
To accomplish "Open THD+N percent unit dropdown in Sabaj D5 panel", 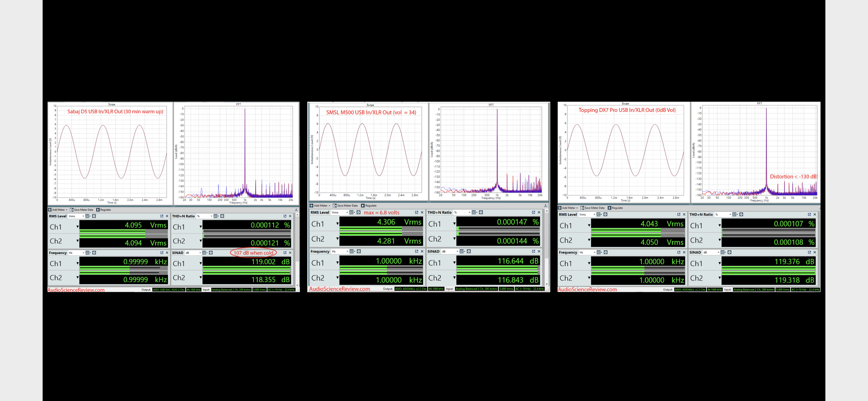I will point(205,216).
